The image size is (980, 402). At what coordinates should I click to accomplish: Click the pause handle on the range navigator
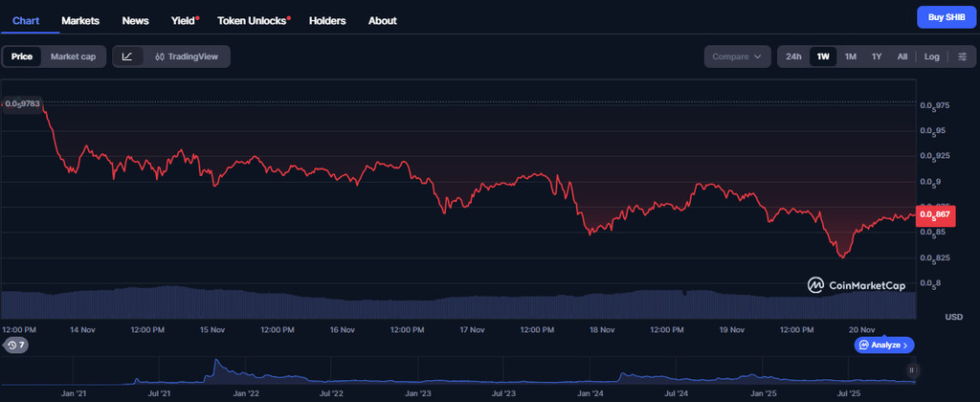(x=912, y=369)
